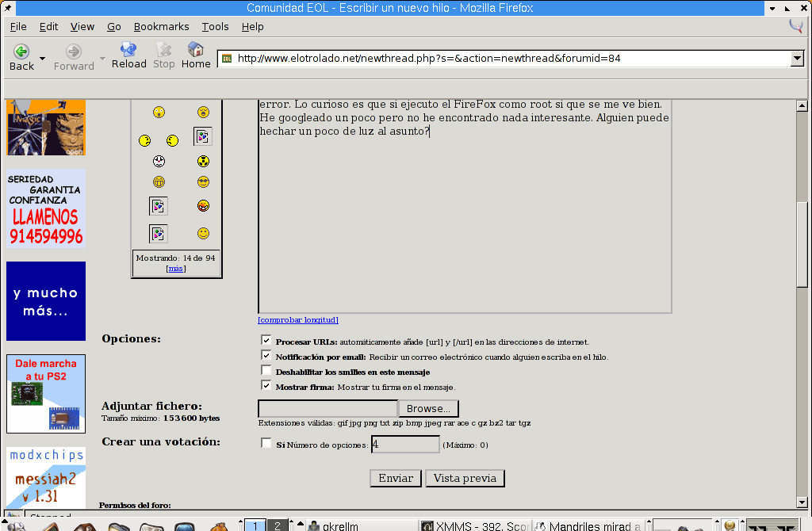The width and height of the screenshot is (812, 531).
Task: Go to the Home page
Action: (x=195, y=50)
